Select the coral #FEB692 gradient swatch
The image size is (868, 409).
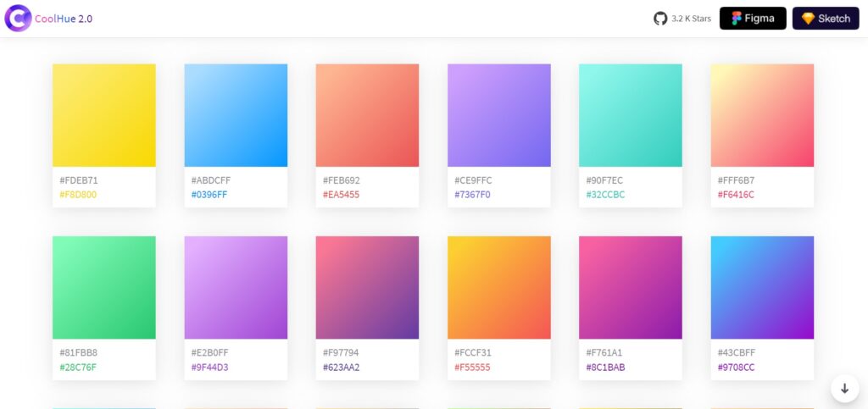(x=368, y=115)
